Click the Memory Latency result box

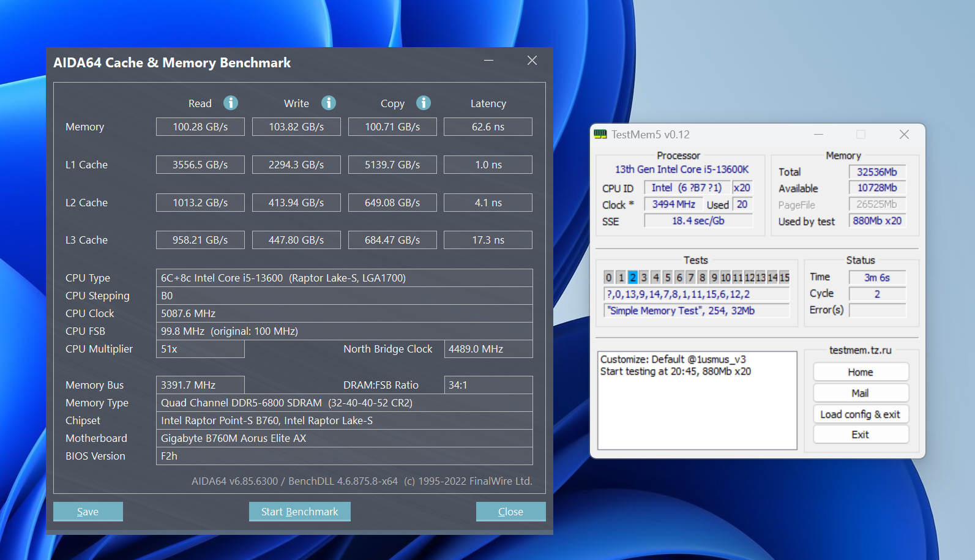click(488, 127)
